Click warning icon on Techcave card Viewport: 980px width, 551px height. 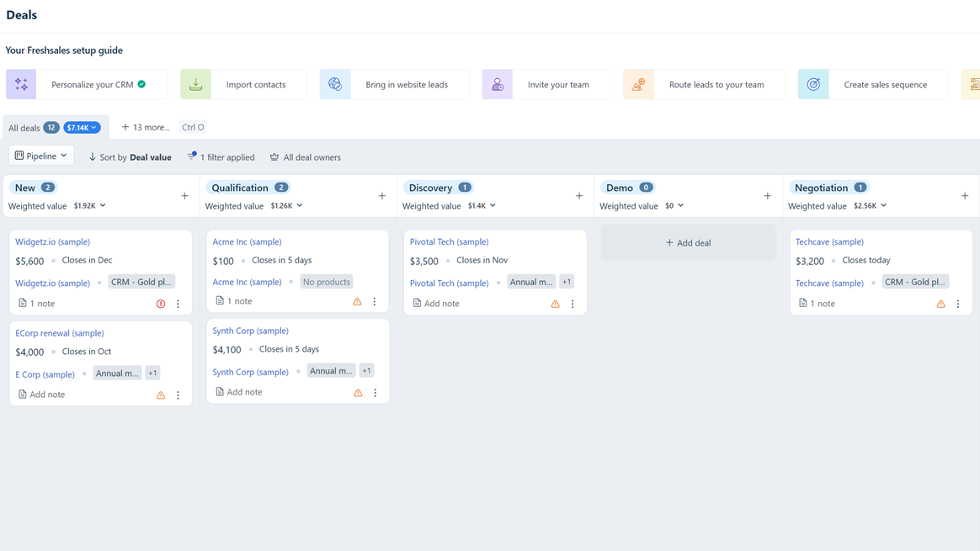pyautogui.click(x=940, y=305)
